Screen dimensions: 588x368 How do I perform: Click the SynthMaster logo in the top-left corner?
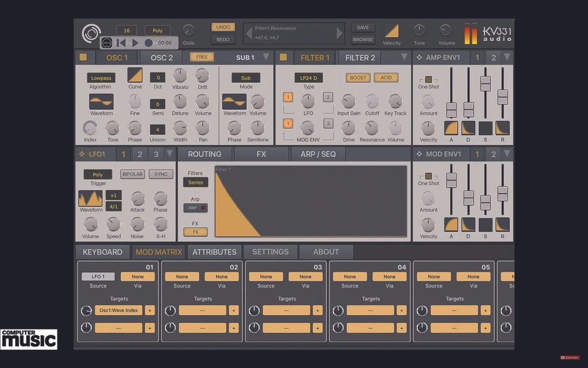(91, 33)
